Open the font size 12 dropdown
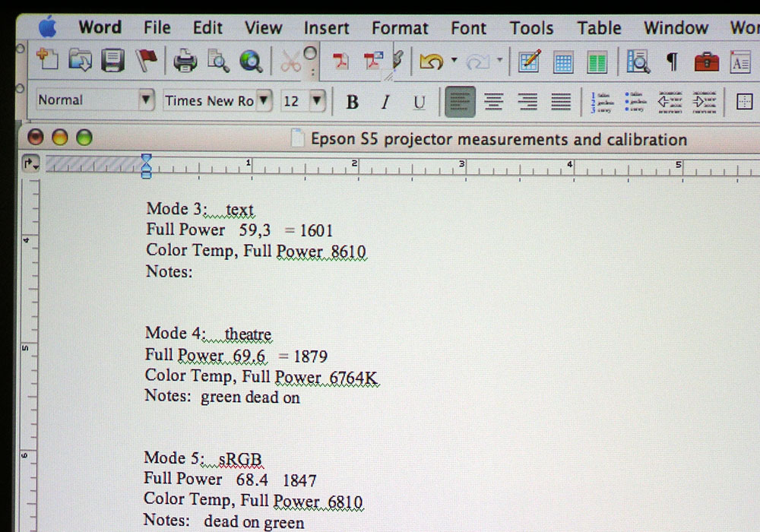 317,100
